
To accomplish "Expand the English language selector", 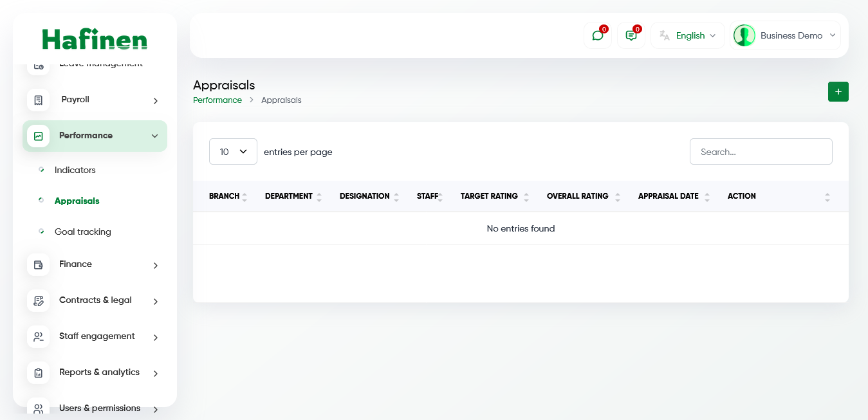I will pos(688,35).
